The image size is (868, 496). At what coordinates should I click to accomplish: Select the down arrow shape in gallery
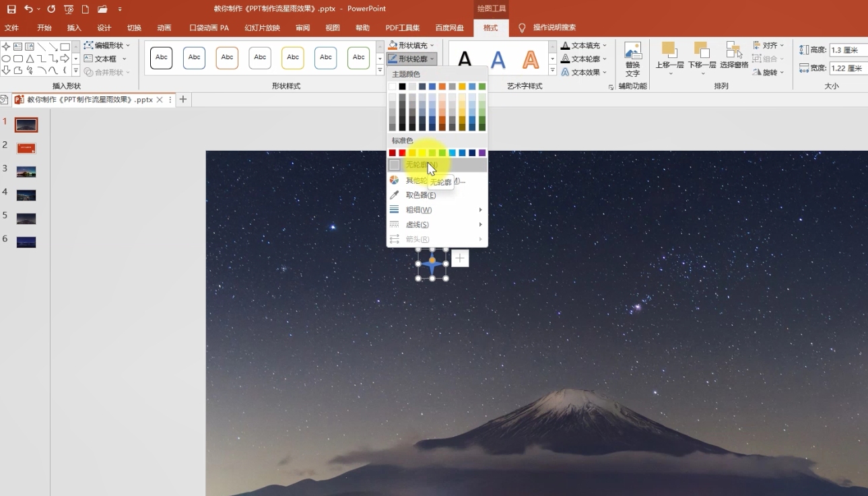(x=6, y=70)
